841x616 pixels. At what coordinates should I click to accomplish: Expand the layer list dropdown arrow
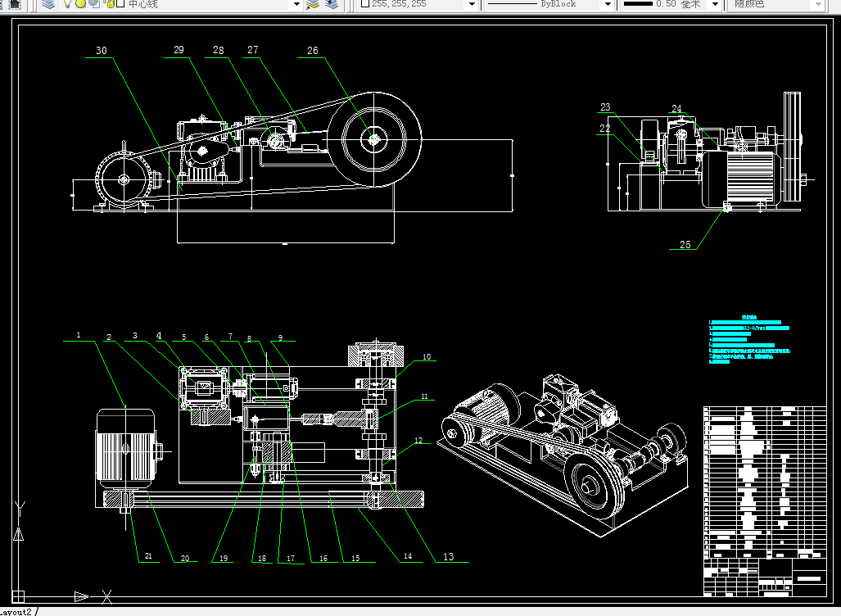click(296, 4)
